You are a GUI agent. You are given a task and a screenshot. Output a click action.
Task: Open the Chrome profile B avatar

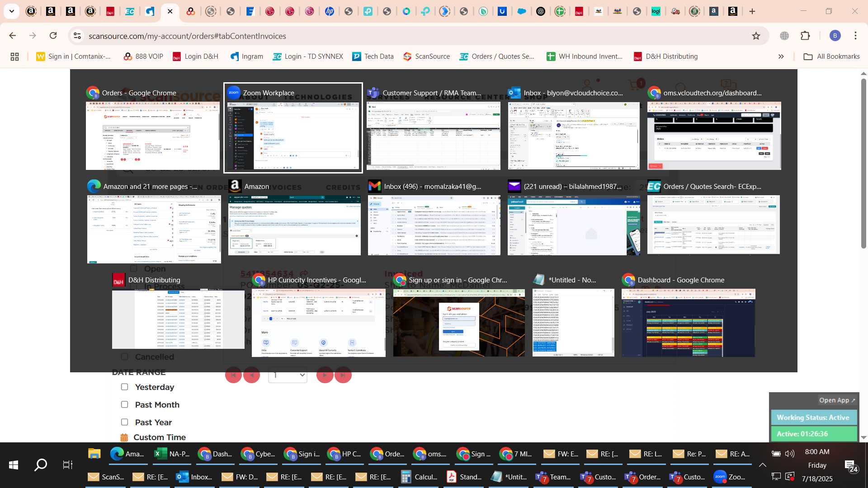835,36
